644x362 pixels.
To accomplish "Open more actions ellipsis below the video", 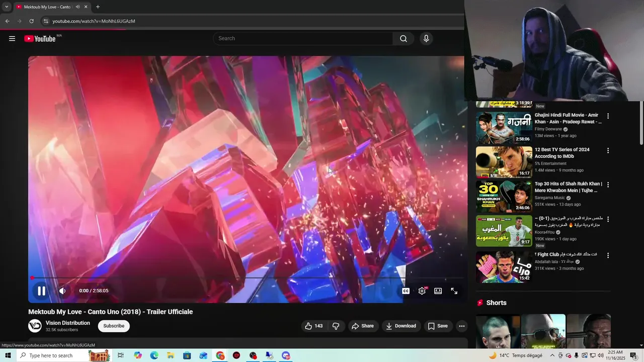I will coord(462,326).
